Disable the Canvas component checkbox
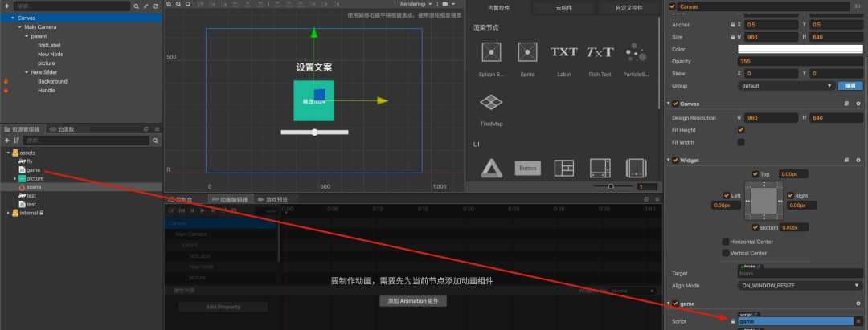 (x=675, y=104)
